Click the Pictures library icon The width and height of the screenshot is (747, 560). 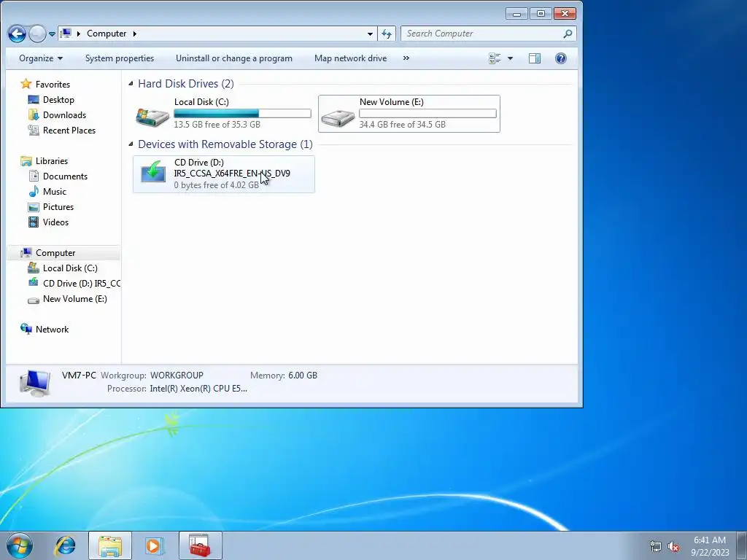click(x=34, y=206)
